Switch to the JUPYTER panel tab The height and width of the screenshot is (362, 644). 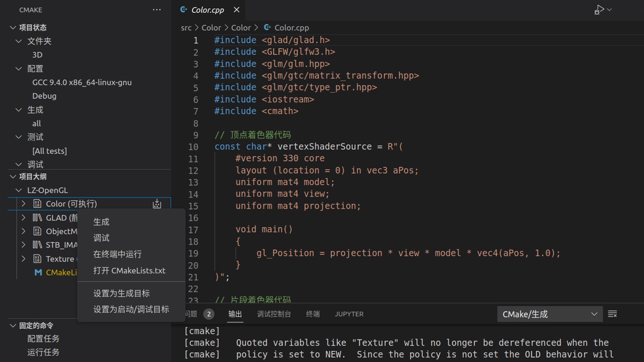[349, 314]
